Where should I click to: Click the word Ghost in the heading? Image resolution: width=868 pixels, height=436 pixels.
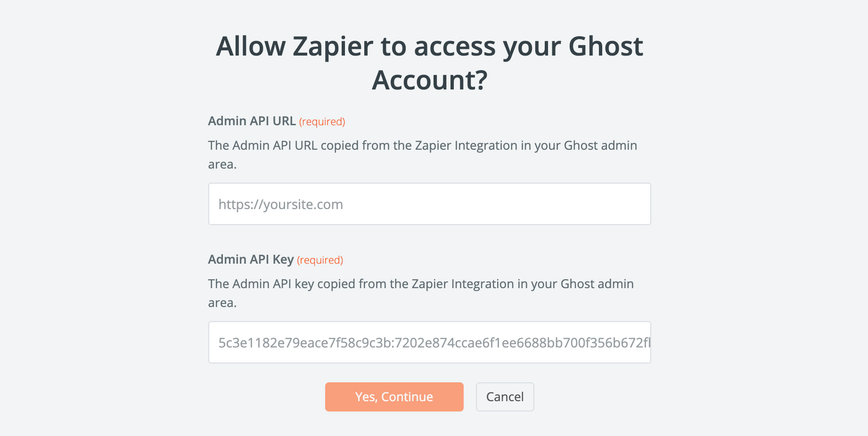[606, 47]
